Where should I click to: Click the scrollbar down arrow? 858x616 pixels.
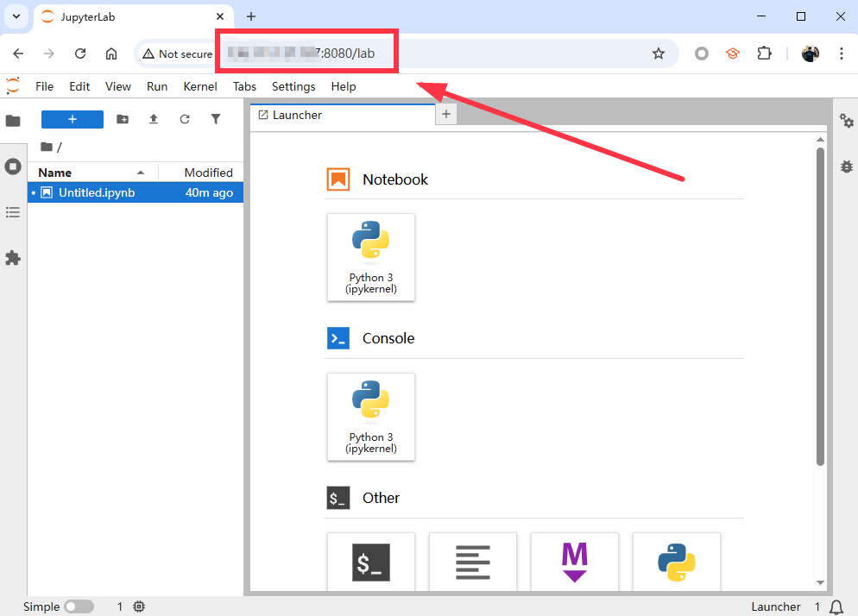(820, 582)
